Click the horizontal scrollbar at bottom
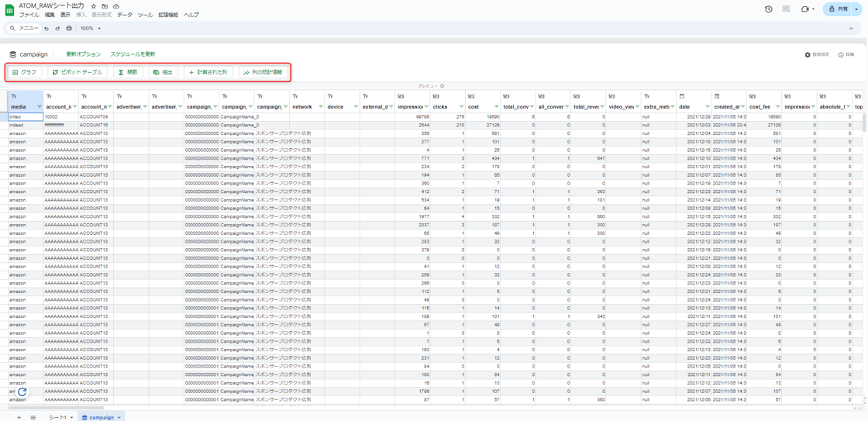The height and width of the screenshot is (421, 868). click(x=54, y=407)
